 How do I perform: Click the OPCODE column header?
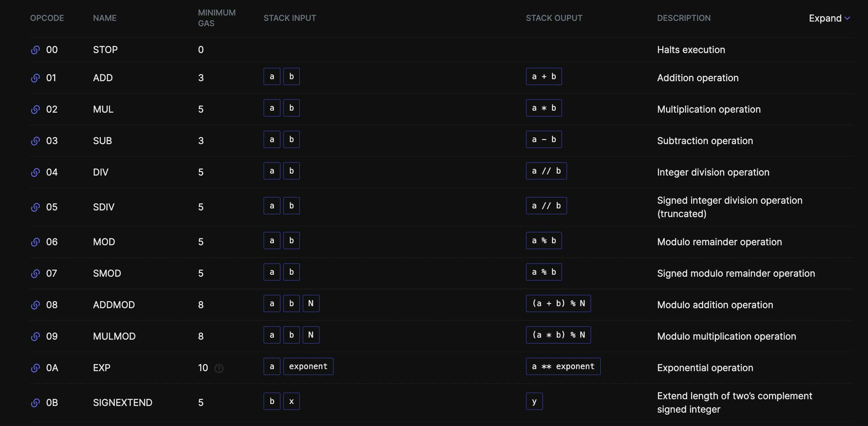(x=47, y=18)
